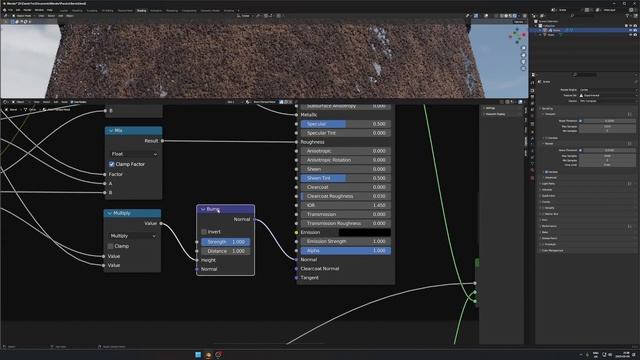Viewport: 640px width, 360px height.
Task: Open the Multiply operation dropdown
Action: click(x=133, y=236)
